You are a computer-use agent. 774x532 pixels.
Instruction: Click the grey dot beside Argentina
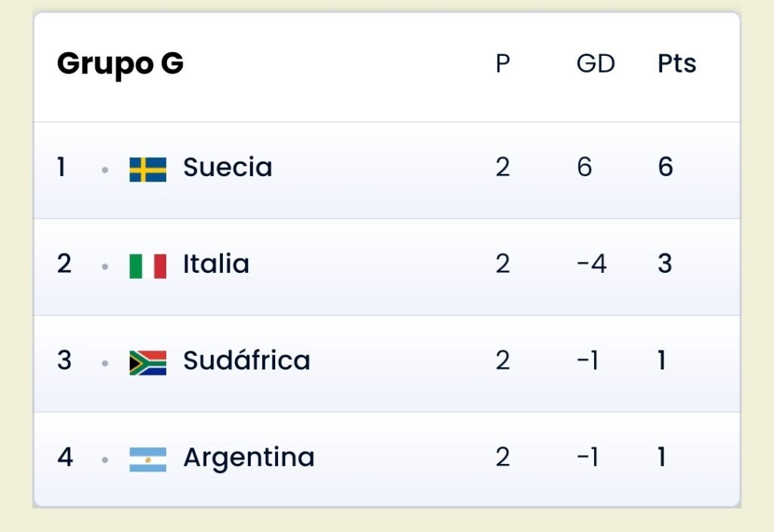tap(104, 460)
